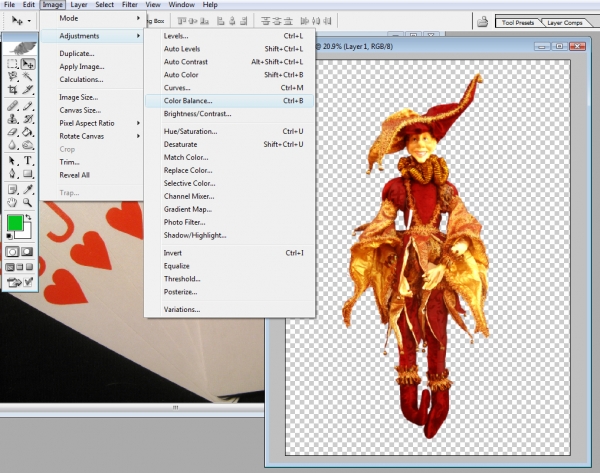
Task: Select the Path Selection arrow tool
Action: click(x=13, y=161)
